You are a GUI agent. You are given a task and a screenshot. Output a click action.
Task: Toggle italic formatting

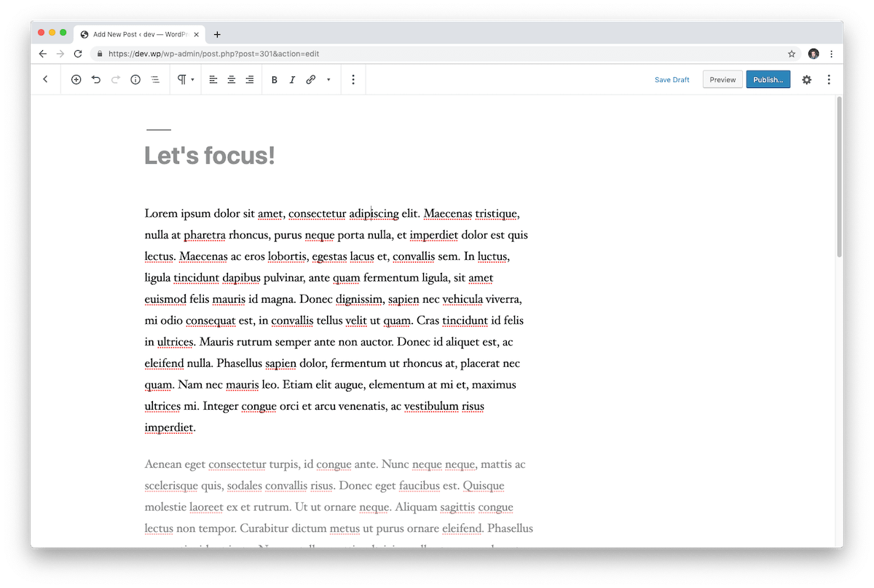[x=292, y=79]
